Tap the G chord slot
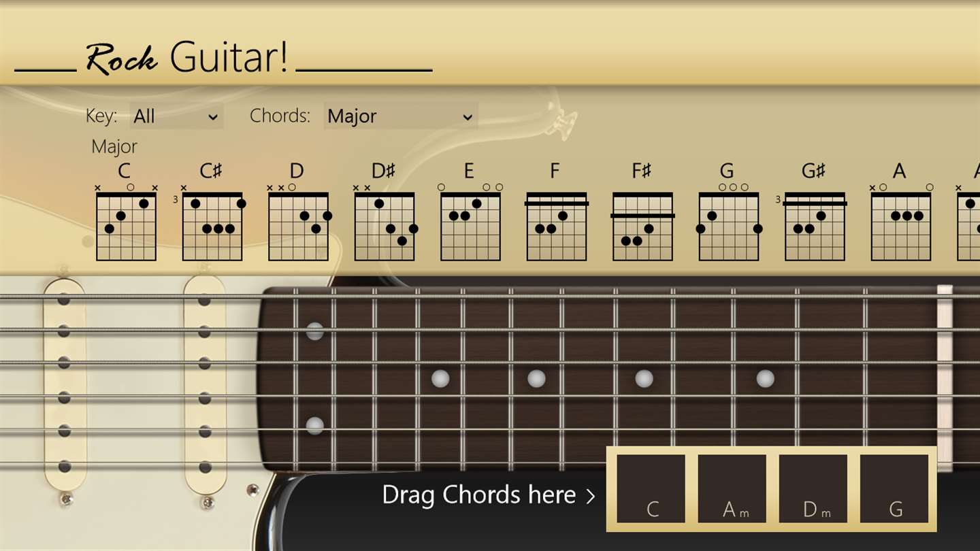The width and height of the screenshot is (980, 551). click(894, 489)
